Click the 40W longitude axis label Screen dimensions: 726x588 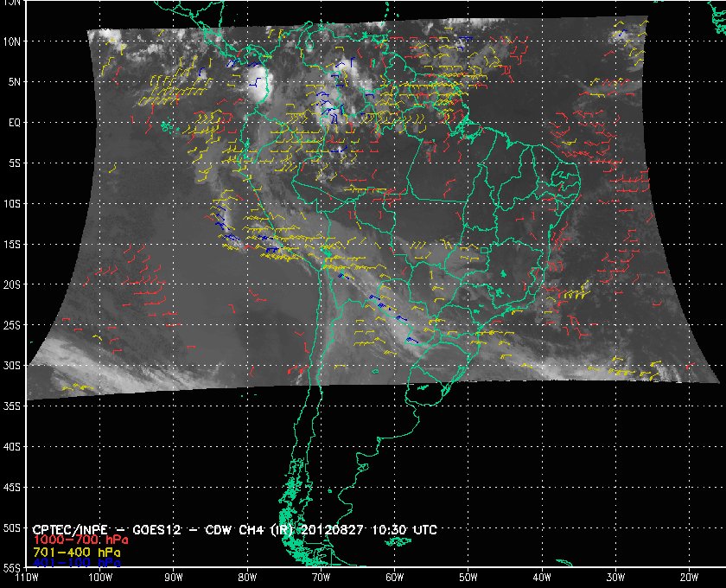click(541, 578)
